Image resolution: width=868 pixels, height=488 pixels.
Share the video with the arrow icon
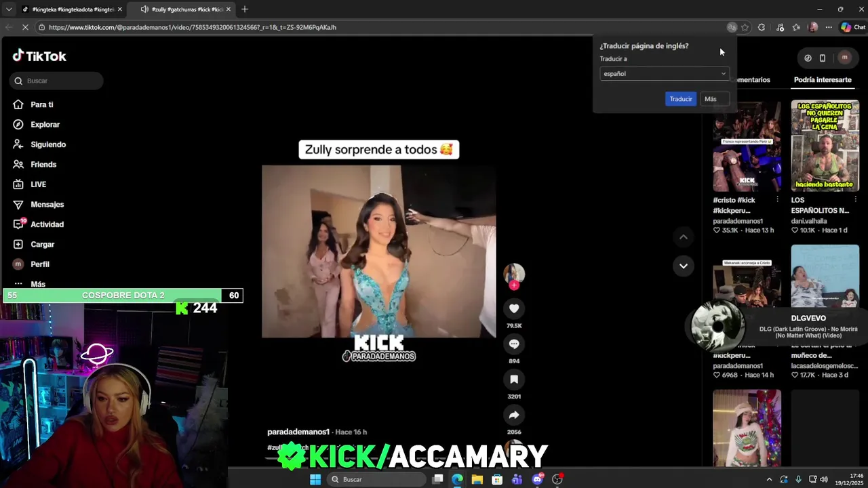pos(514,415)
